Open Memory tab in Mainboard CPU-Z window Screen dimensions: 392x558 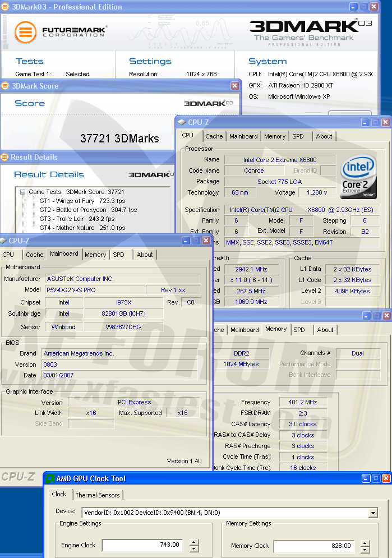tap(95, 255)
